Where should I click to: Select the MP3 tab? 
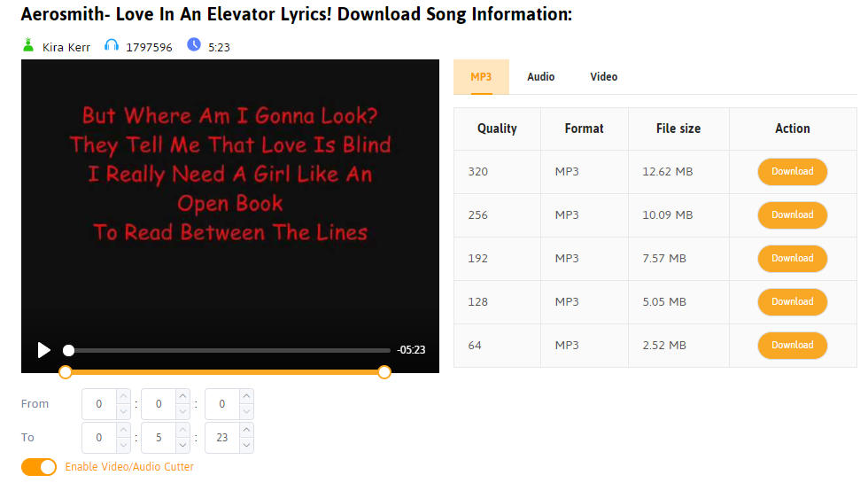tap(481, 77)
